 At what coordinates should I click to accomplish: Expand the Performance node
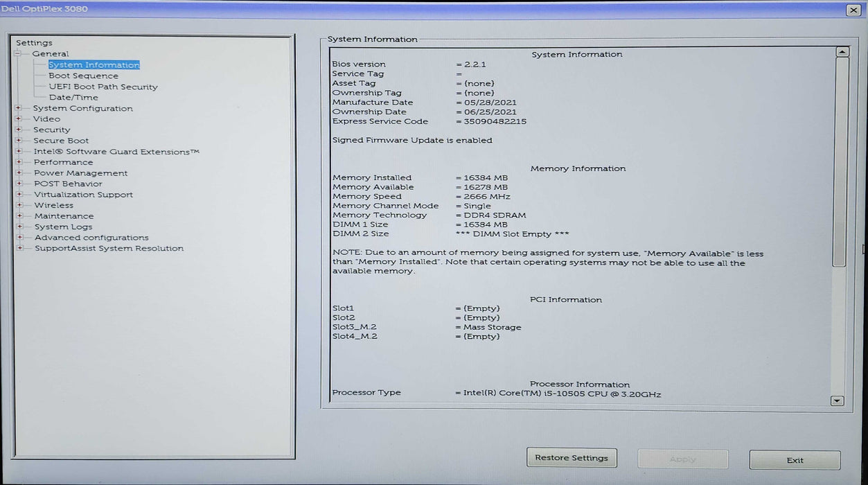click(x=19, y=162)
